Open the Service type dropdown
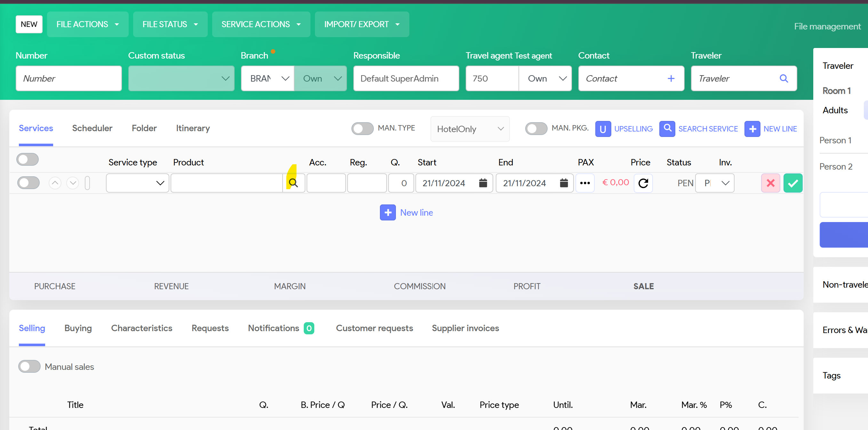868x430 pixels. pos(137,183)
